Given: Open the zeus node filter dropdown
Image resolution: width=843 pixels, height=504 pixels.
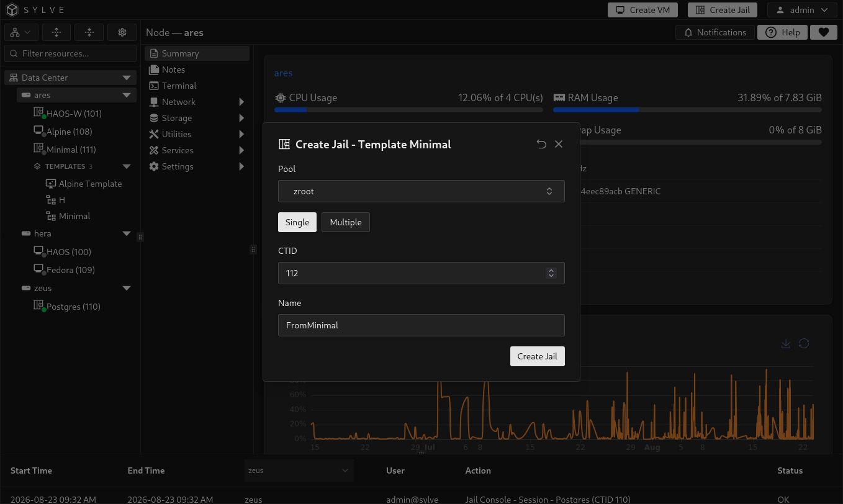Looking at the screenshot, I should coord(299,470).
